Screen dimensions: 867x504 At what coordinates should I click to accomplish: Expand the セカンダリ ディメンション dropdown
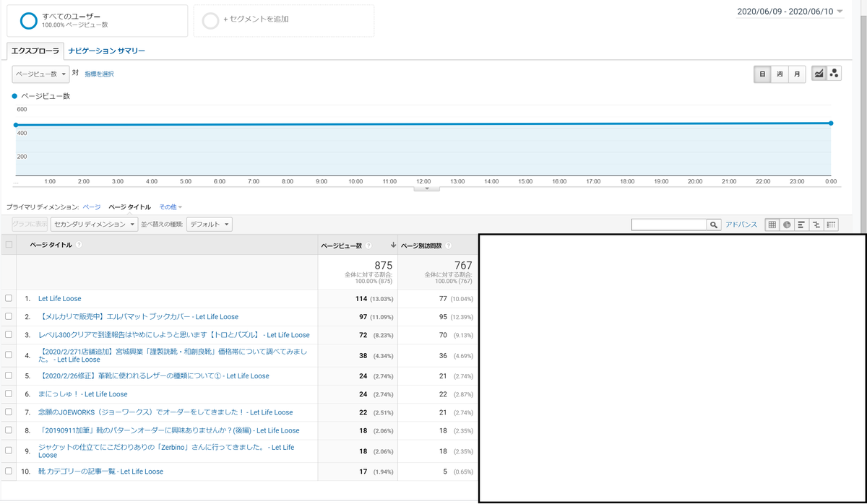(x=94, y=225)
